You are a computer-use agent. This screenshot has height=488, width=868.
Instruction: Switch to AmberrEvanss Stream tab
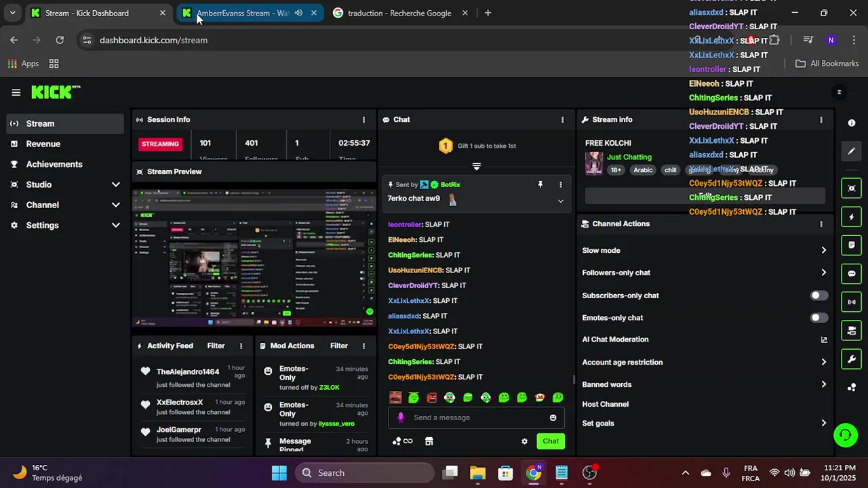click(249, 13)
